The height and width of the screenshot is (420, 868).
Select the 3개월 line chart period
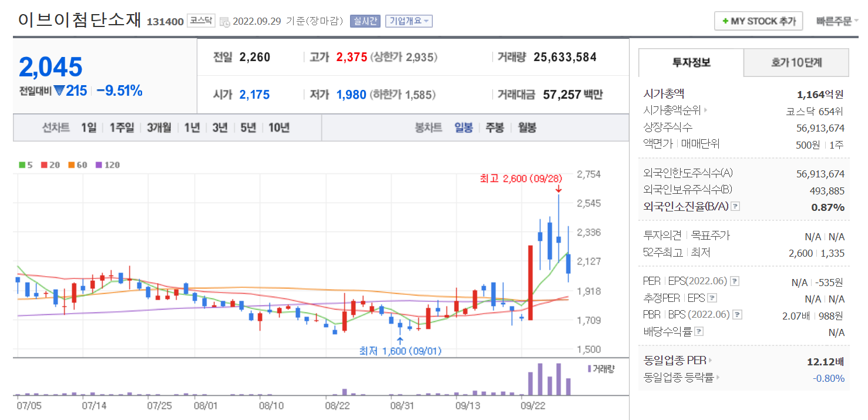tap(159, 127)
